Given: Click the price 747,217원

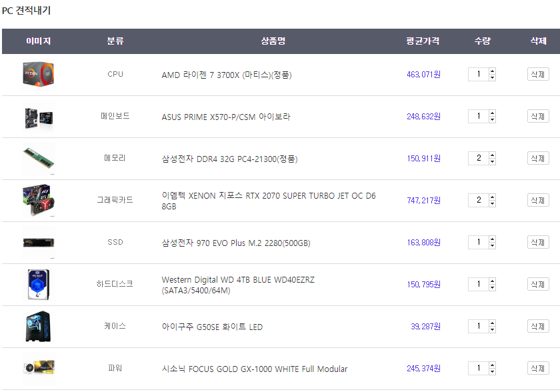Looking at the screenshot, I should point(423,200).
